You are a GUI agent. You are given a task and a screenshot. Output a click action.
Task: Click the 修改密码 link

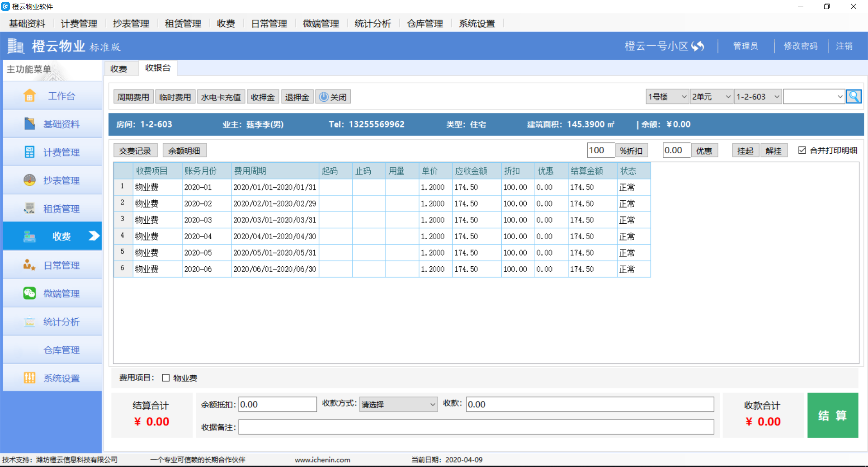pyautogui.click(x=801, y=46)
